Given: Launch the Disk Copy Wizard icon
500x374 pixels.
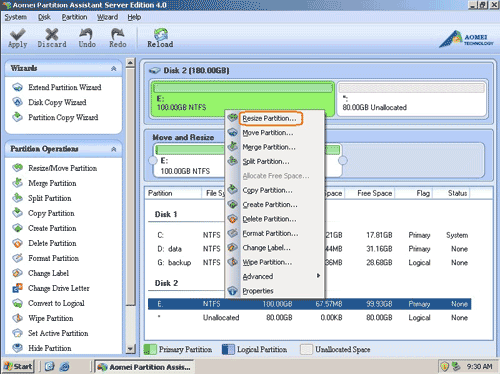Looking at the screenshot, I should [17, 102].
